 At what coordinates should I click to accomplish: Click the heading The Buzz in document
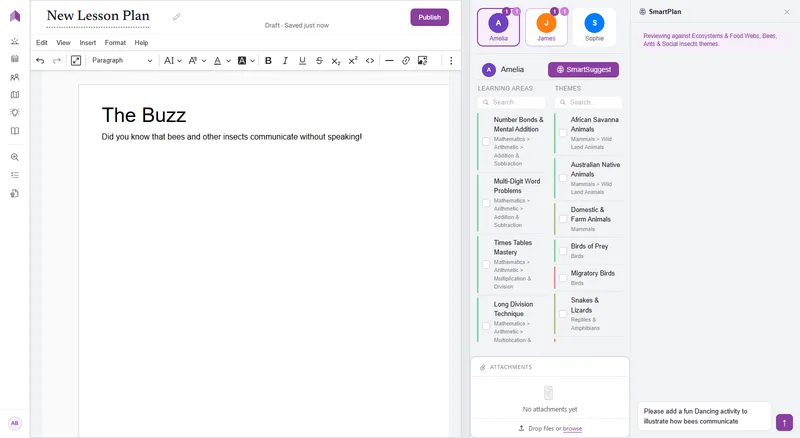tap(144, 115)
